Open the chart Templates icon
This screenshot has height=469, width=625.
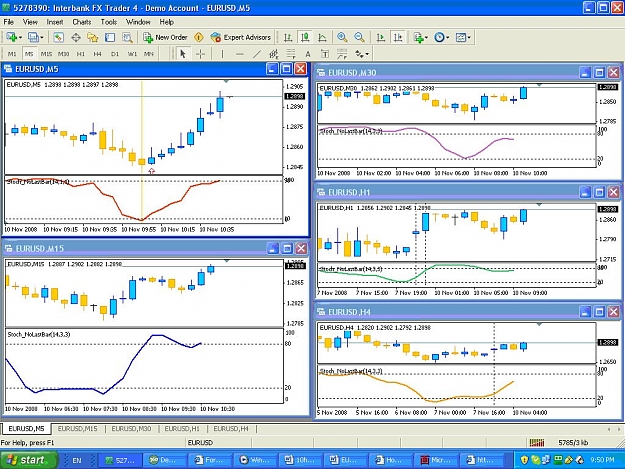[460, 37]
